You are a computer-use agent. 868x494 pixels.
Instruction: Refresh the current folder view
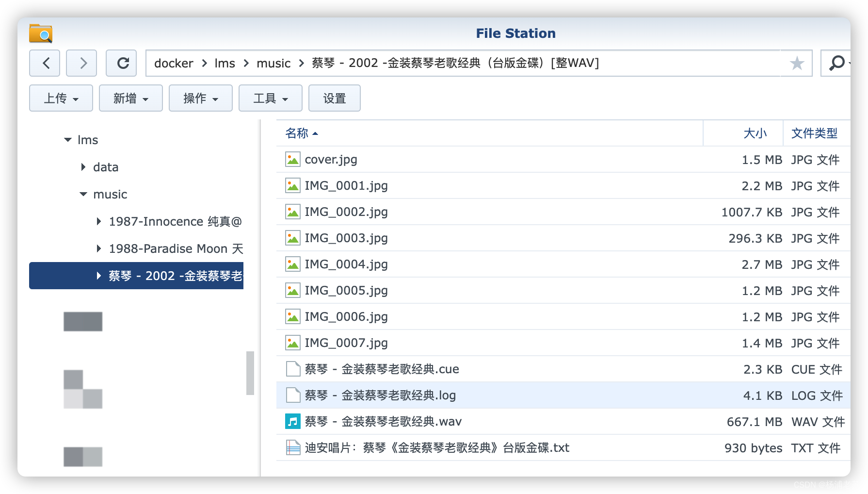pyautogui.click(x=121, y=63)
